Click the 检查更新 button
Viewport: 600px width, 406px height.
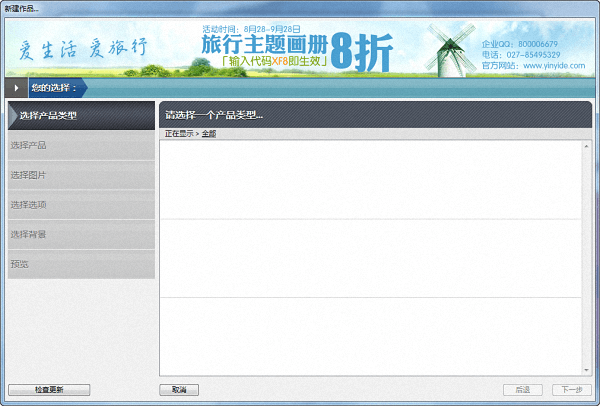(x=49, y=390)
